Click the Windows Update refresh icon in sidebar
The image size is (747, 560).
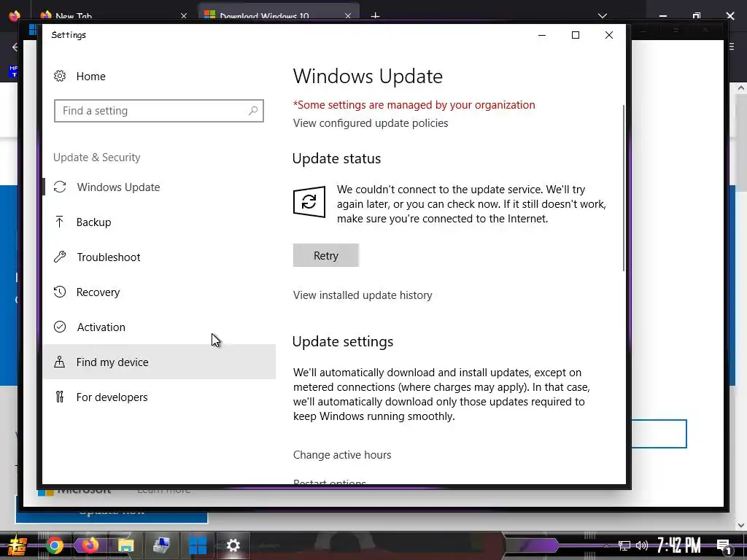click(x=60, y=187)
